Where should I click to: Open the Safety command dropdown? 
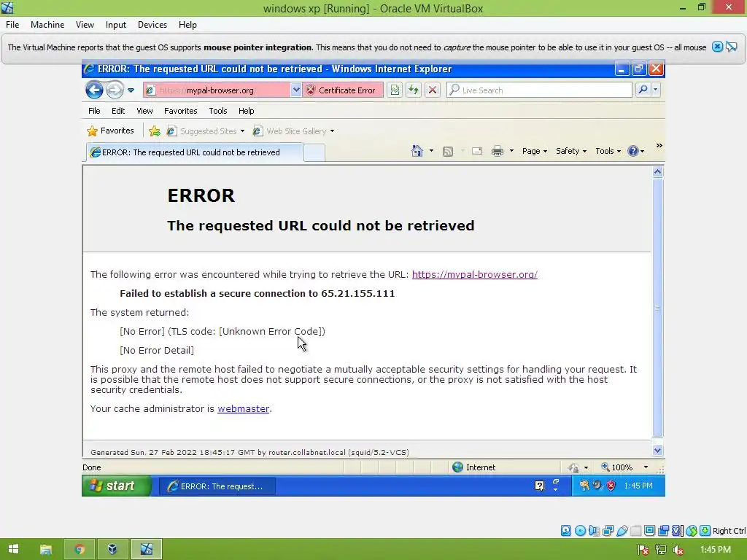(570, 151)
